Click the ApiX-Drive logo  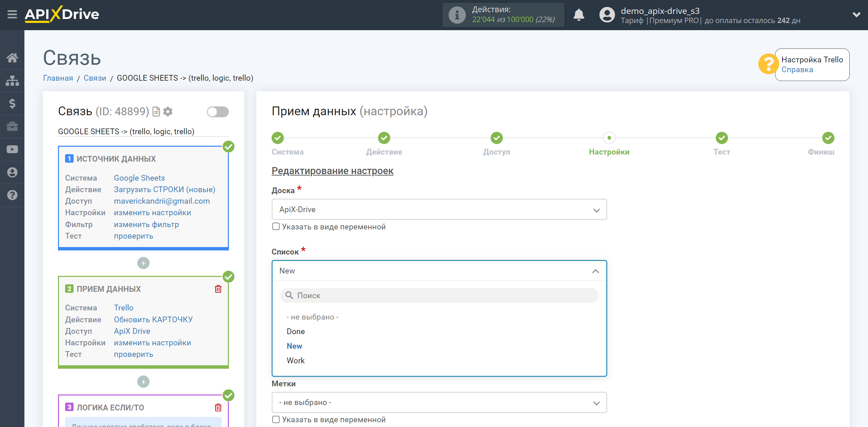(x=62, y=14)
